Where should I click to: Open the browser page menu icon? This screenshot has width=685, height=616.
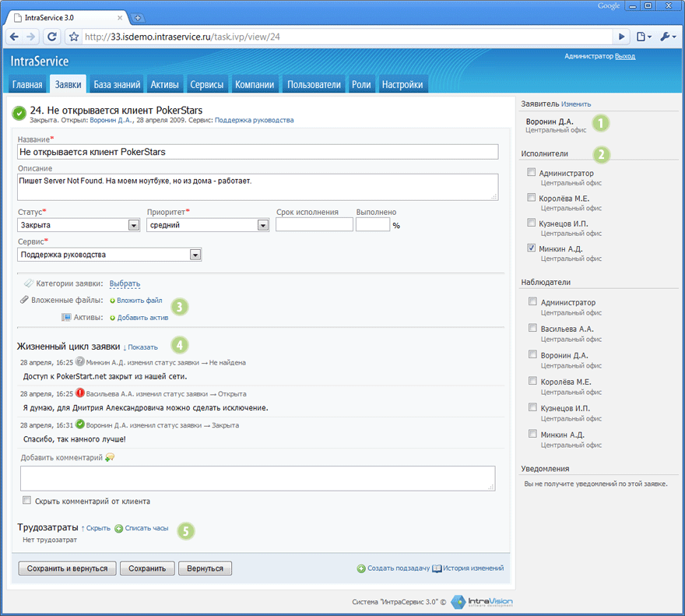click(x=644, y=37)
